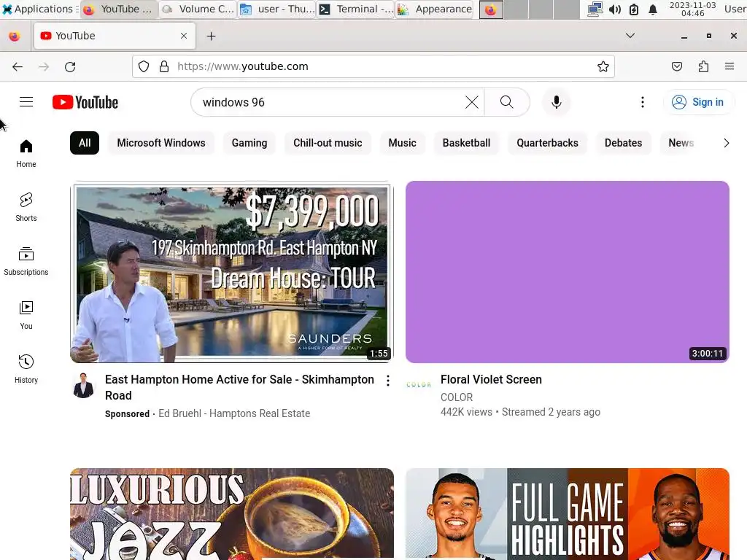Viewport: 747px width, 560px height.
Task: Open the Firefox extensions puzzle icon
Action: tap(703, 66)
